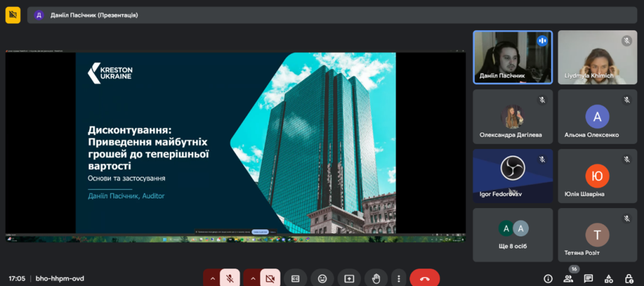Viewport: 644px width, 286px height.
Task: Click Олександра Дягілева's photo avatar
Action: point(513,117)
